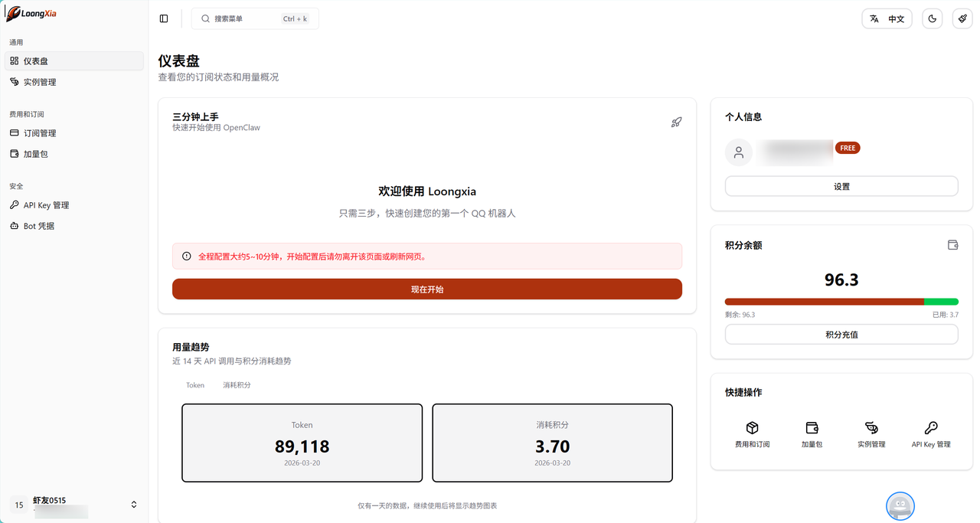Select the Token 89,118 stat card

[x=302, y=443]
